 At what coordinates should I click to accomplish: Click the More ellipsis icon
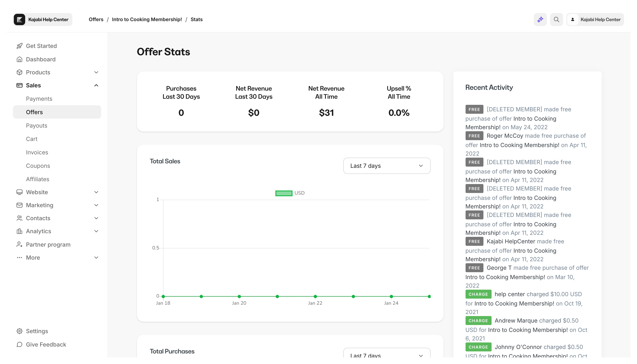(x=19, y=258)
